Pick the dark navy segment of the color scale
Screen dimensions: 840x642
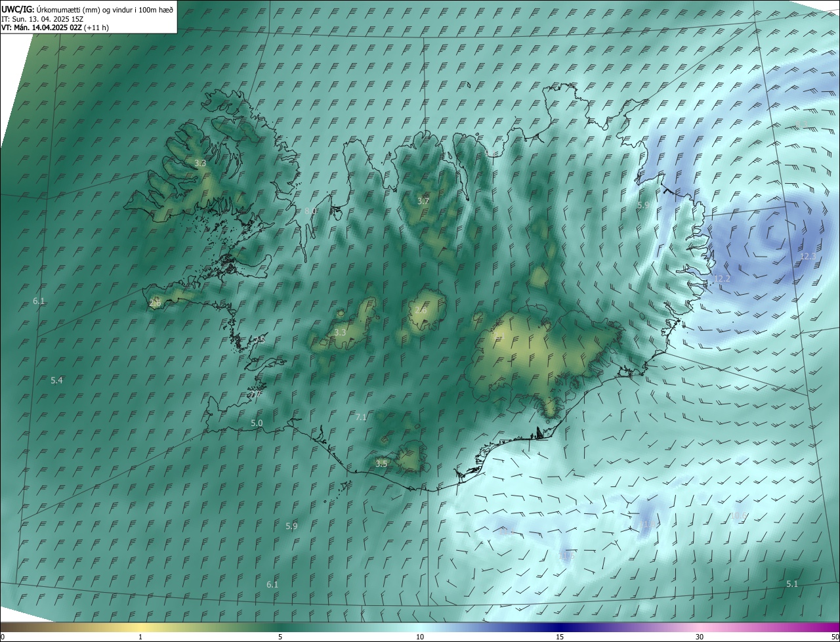click(x=560, y=627)
